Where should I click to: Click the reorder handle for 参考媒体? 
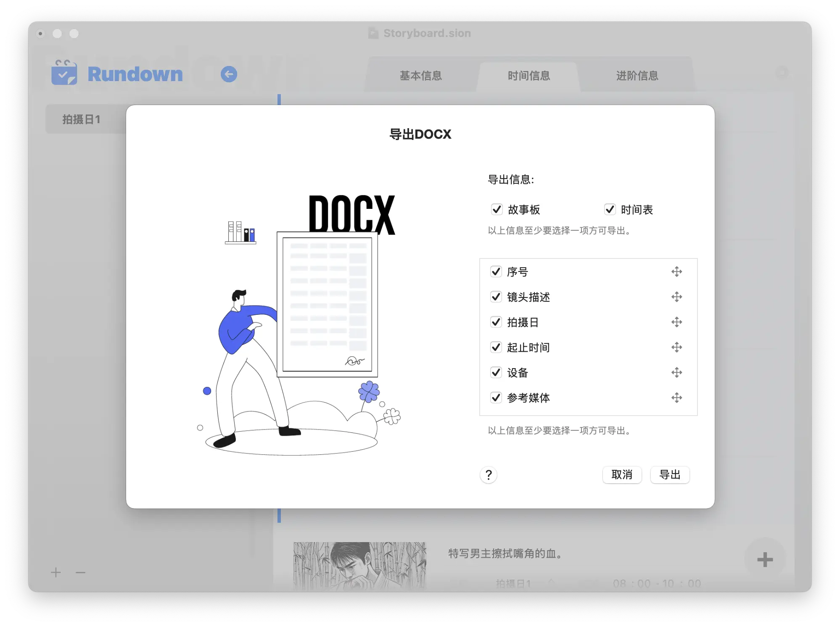(677, 398)
